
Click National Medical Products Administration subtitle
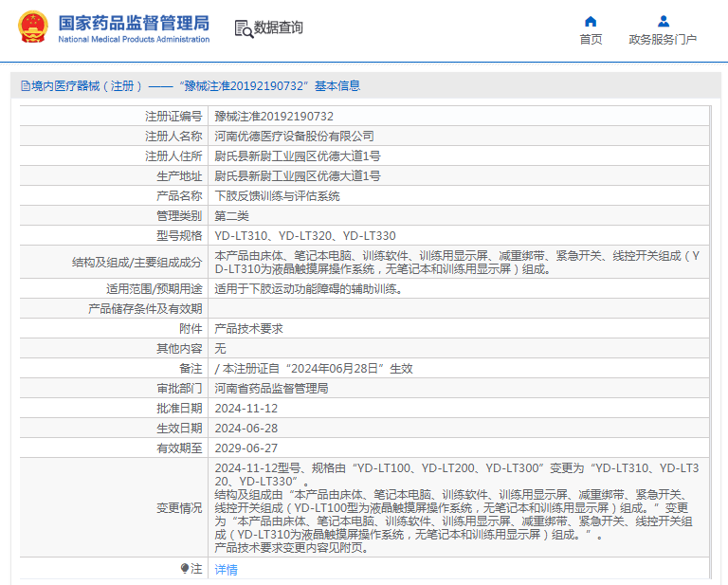[x=134, y=40]
